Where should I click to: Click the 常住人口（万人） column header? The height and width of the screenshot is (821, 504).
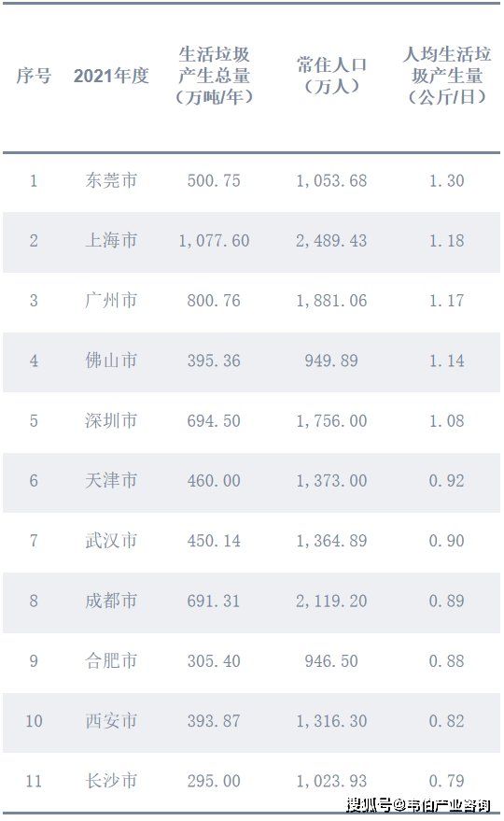click(x=331, y=76)
